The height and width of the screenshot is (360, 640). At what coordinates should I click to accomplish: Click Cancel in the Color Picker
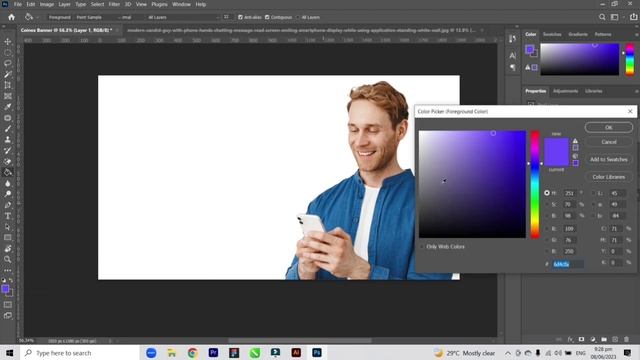[x=609, y=142]
